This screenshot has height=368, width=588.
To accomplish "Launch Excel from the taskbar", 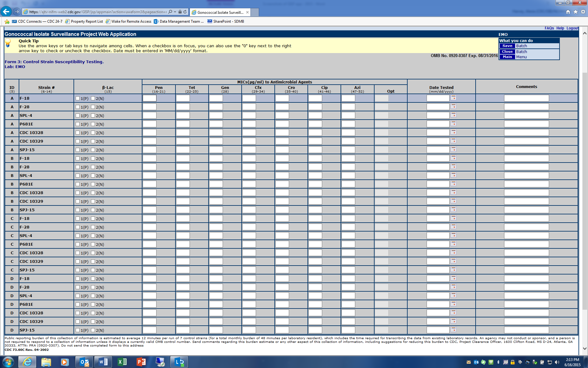I will click(x=122, y=362).
